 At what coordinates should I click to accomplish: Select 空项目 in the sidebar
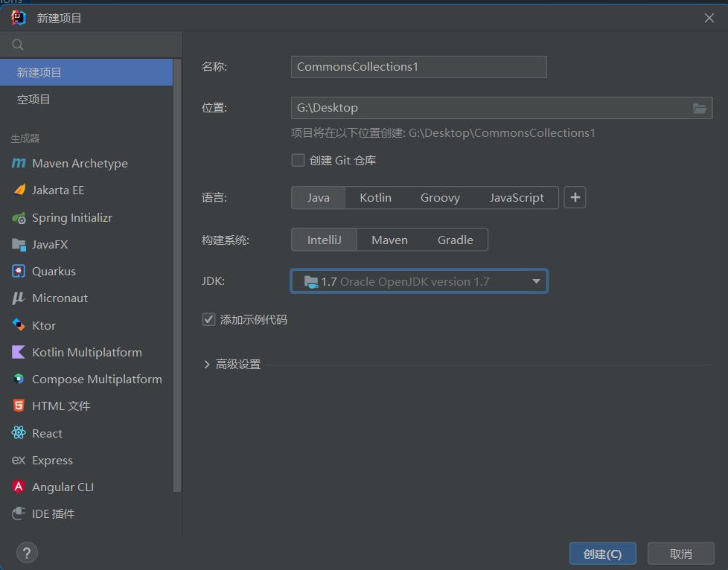pos(86,99)
